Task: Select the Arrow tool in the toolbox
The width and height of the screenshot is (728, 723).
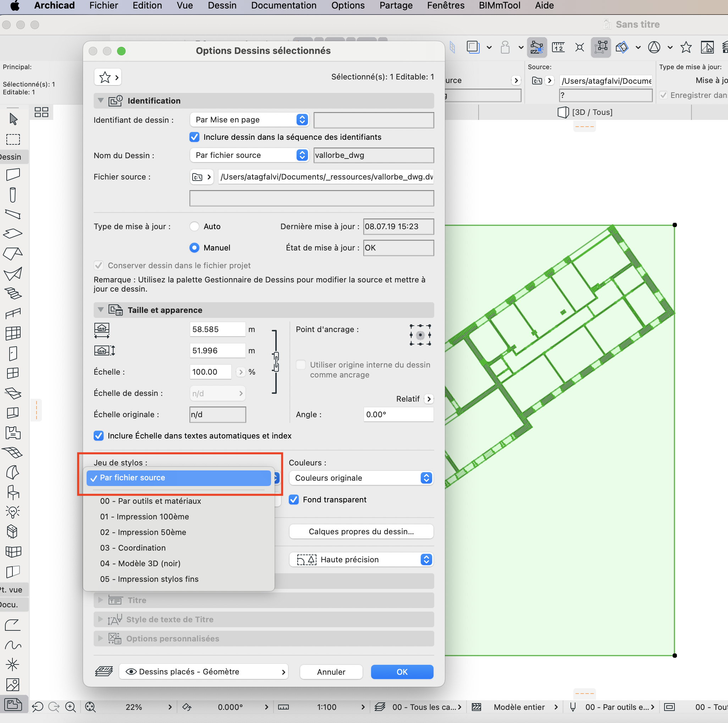Action: (x=13, y=119)
